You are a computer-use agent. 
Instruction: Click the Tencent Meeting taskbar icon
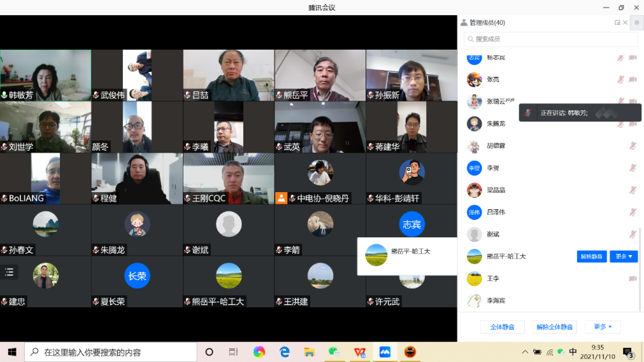pyautogui.click(x=385, y=352)
